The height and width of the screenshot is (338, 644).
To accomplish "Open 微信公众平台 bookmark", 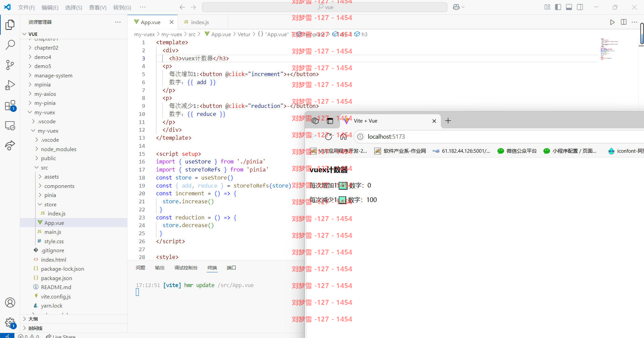I will coord(517,151).
